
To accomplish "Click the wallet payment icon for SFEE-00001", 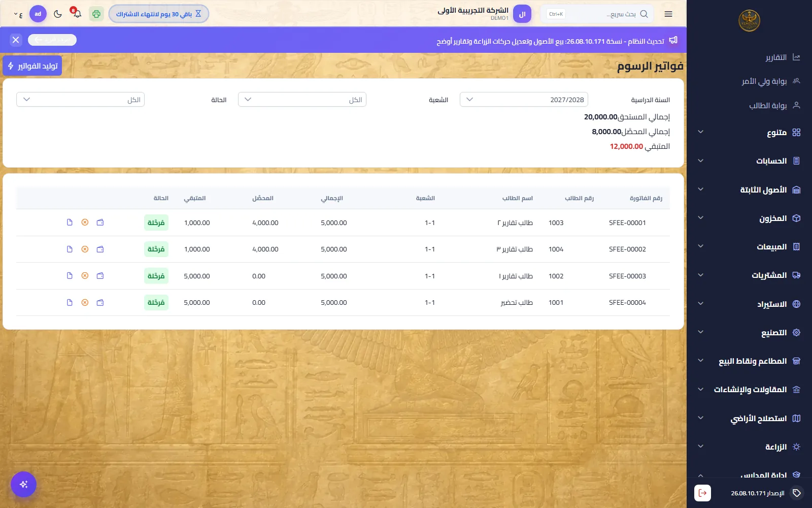I will [100, 223].
